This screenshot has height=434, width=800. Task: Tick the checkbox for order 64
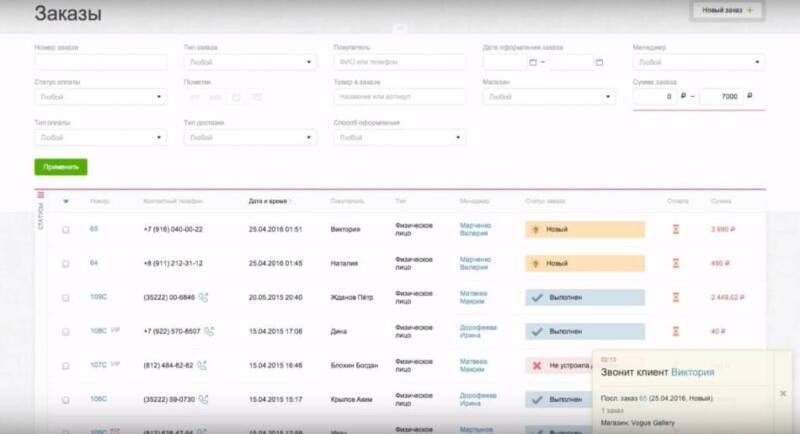pos(66,264)
